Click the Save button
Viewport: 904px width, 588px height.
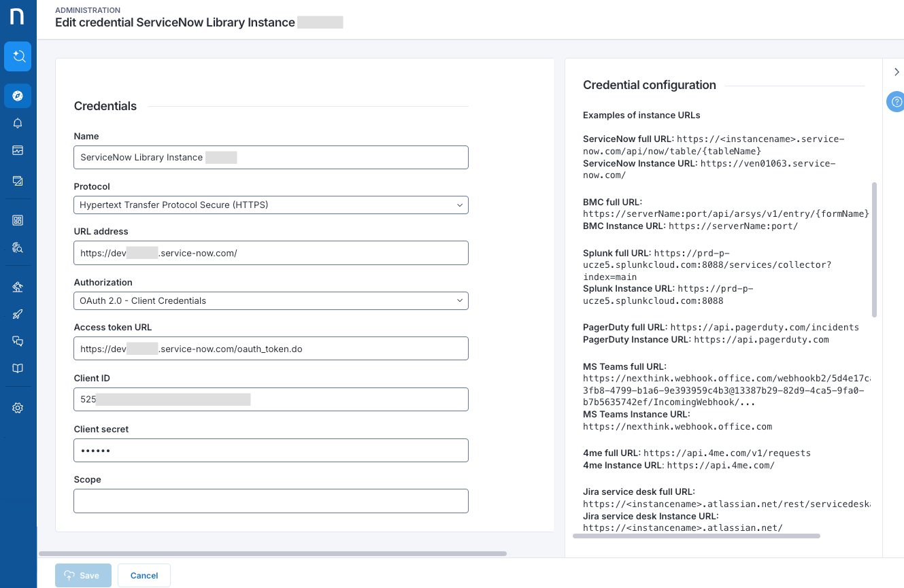point(82,575)
